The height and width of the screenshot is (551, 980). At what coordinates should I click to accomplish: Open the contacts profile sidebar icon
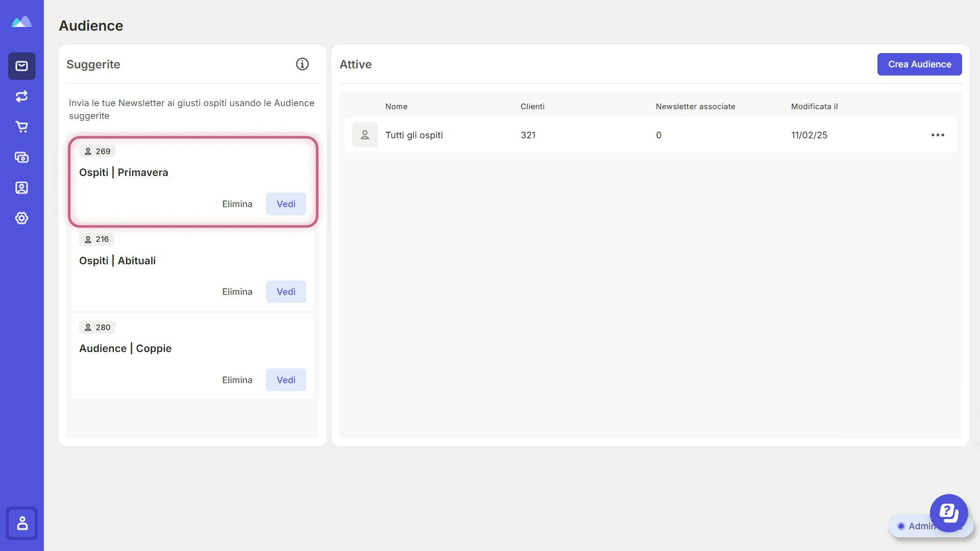21,188
